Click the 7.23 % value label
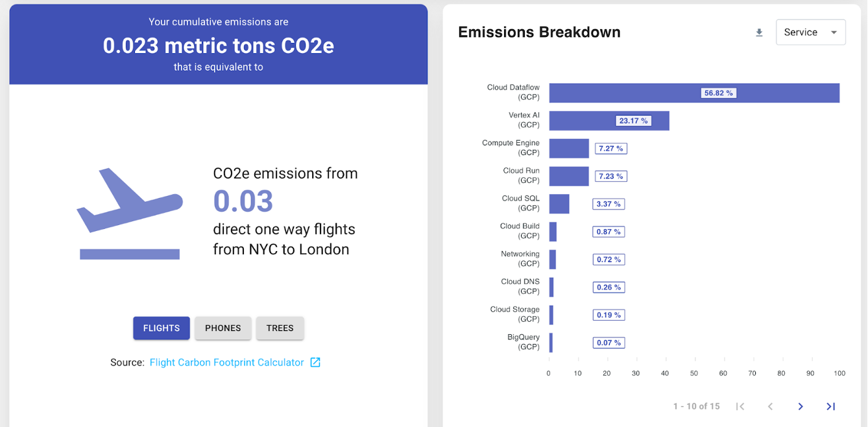The image size is (868, 427). click(x=610, y=176)
